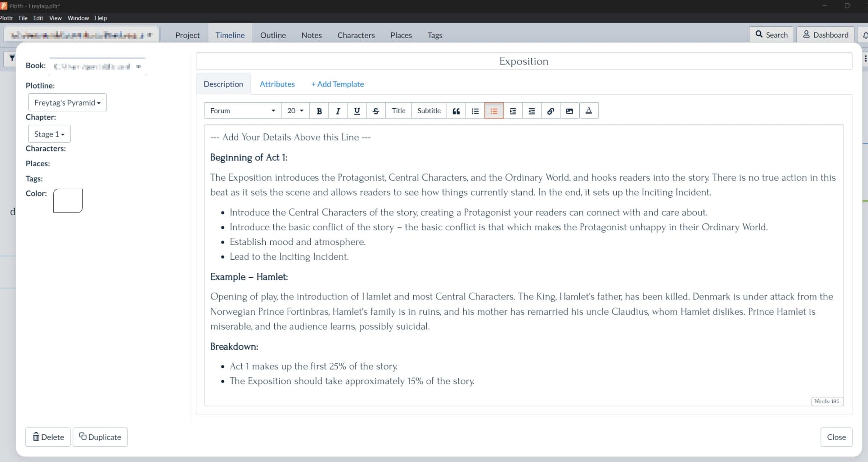Screen dimensions: 868x462
Task: Turn off the active bulleted list button
Action: pos(494,111)
